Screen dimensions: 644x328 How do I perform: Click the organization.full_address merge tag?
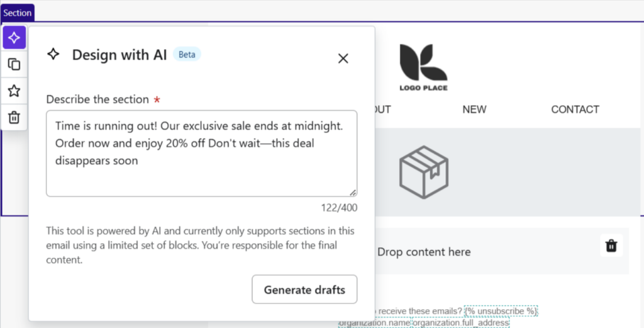[461, 323]
